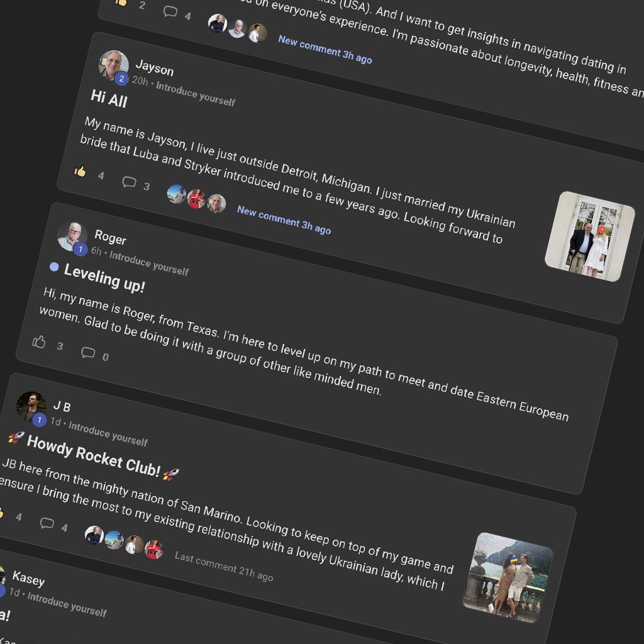Click Jayson's profile avatar
This screenshot has height=644, width=644.
point(114,65)
